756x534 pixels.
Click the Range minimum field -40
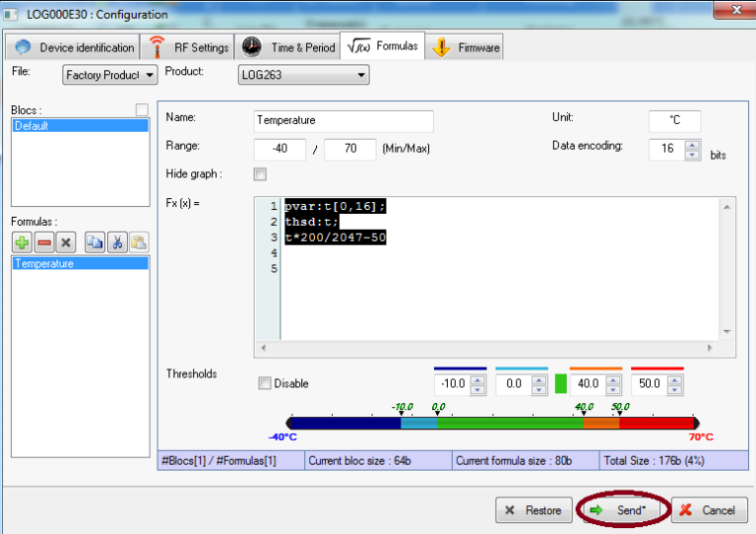click(x=280, y=149)
